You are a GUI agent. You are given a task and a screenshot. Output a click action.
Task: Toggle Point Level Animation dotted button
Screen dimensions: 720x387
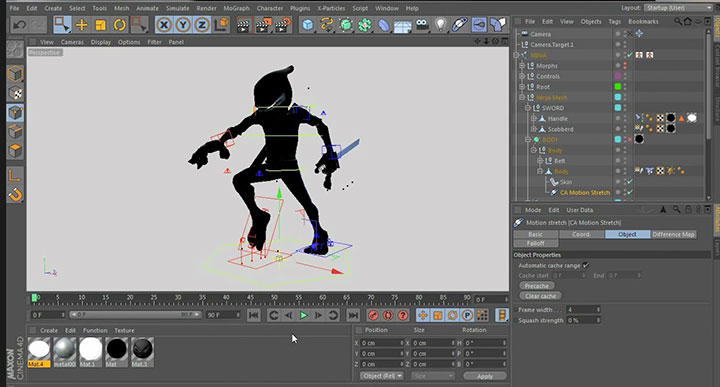(482, 315)
